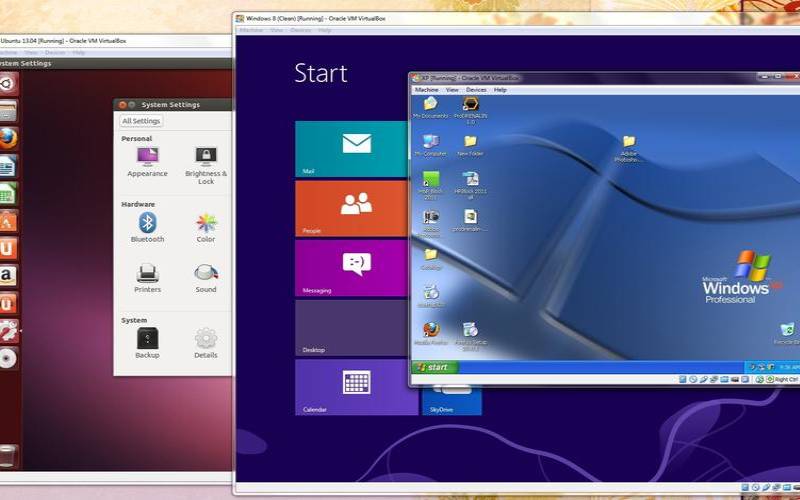
Task: Open the SkyDrive tile on Start screen
Action: [452, 401]
